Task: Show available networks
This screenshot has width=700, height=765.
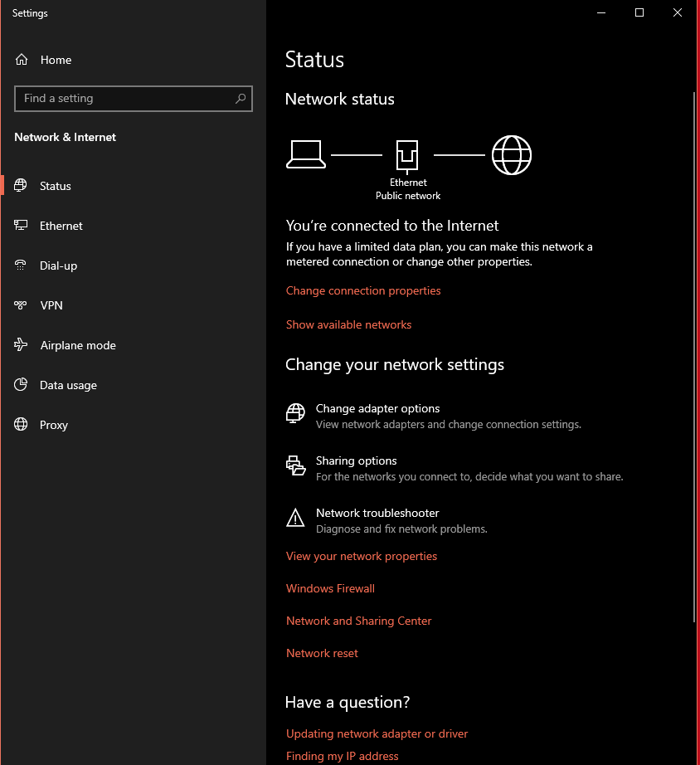Action: coord(349,325)
